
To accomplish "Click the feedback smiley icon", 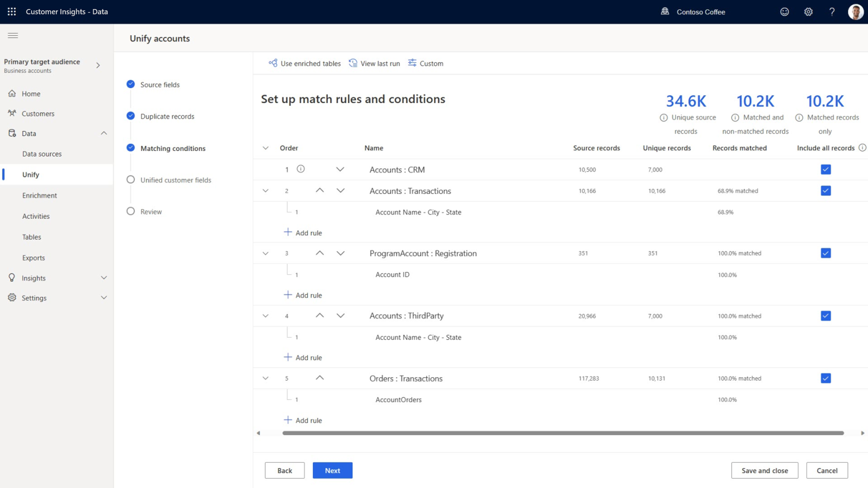I will pyautogui.click(x=784, y=12).
